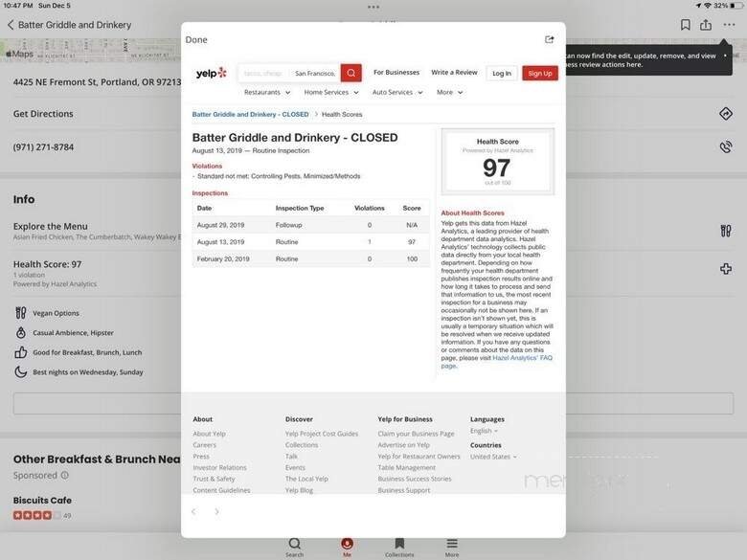Tap the three dots at top center
The width and height of the screenshot is (747, 560).
373,7
